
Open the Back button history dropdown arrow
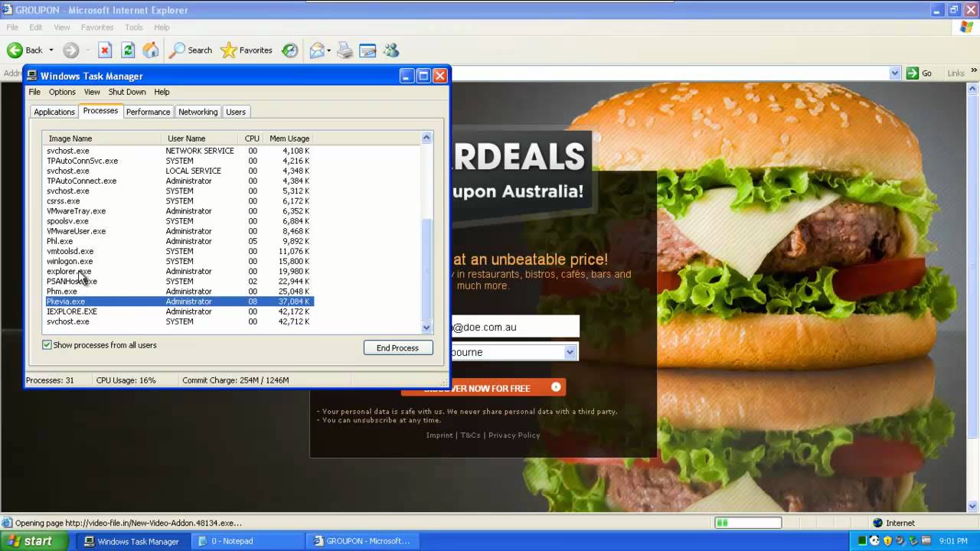click(x=51, y=51)
